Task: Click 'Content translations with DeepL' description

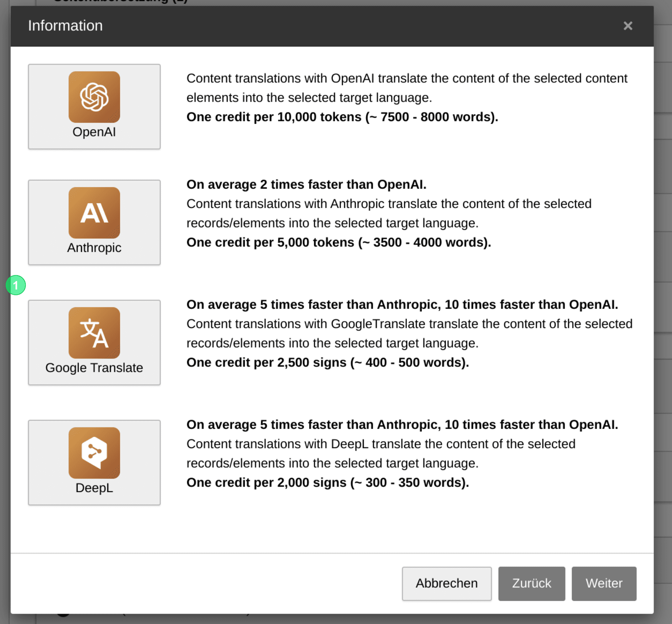Action: [381, 454]
